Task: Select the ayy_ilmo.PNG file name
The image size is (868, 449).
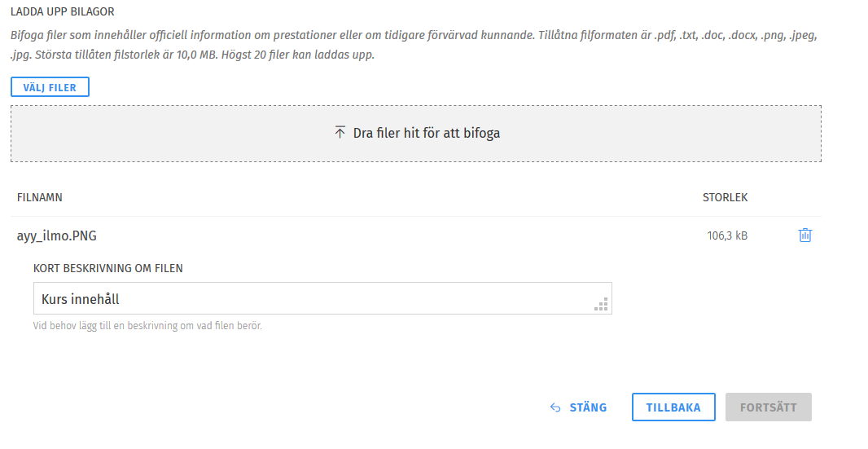Action: click(x=57, y=236)
